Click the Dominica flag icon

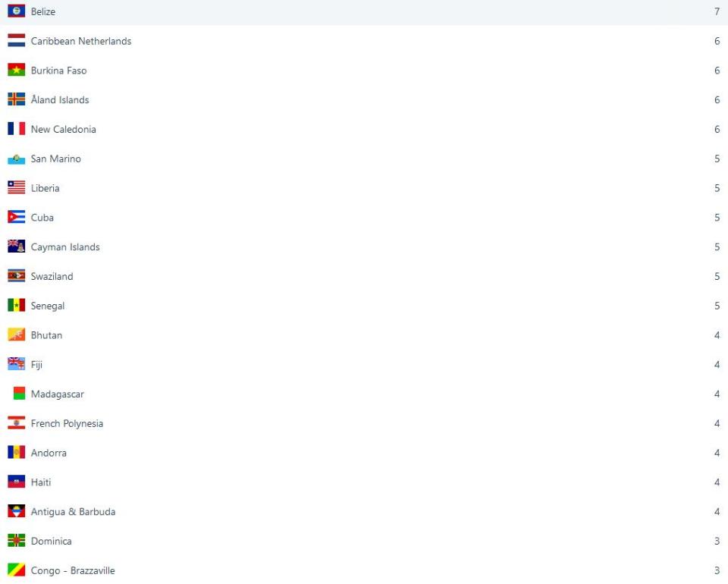point(16,542)
